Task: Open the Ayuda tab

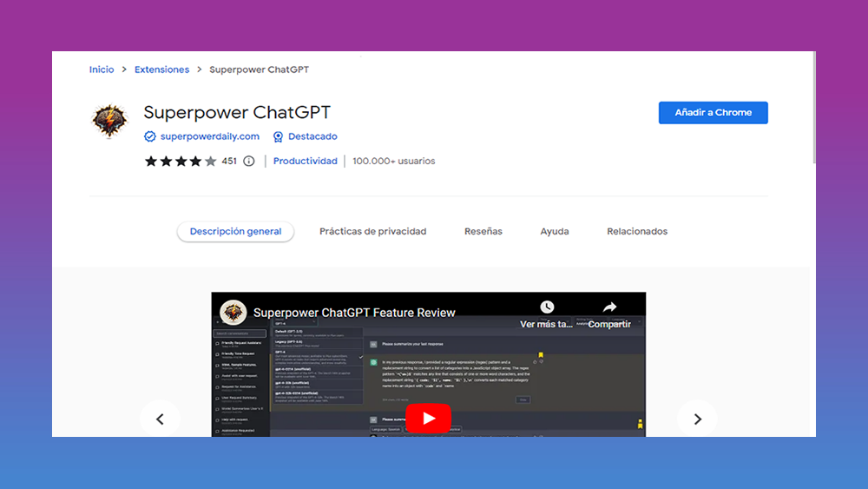Action: [x=555, y=232]
